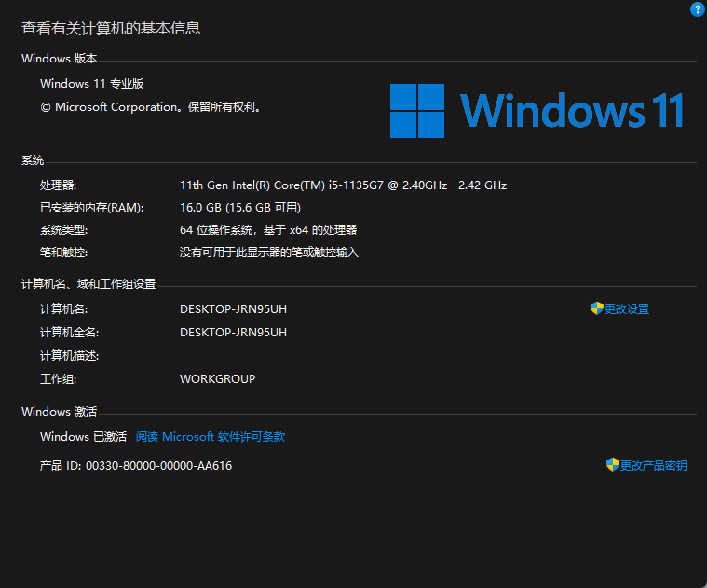Select the system type value 64 位操作系统
This screenshot has height=588, width=707.
click(268, 230)
